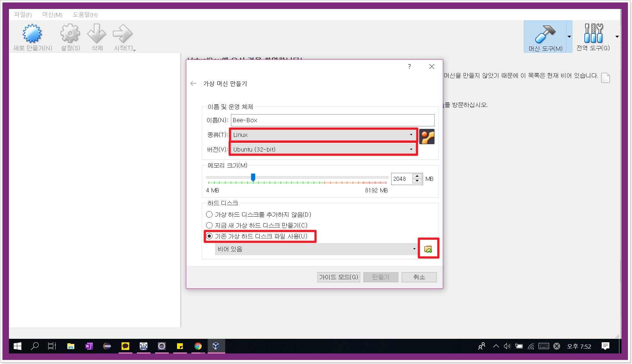Open OneNote from taskbar
Viewport: 632px width, 364px height.
[x=89, y=346]
